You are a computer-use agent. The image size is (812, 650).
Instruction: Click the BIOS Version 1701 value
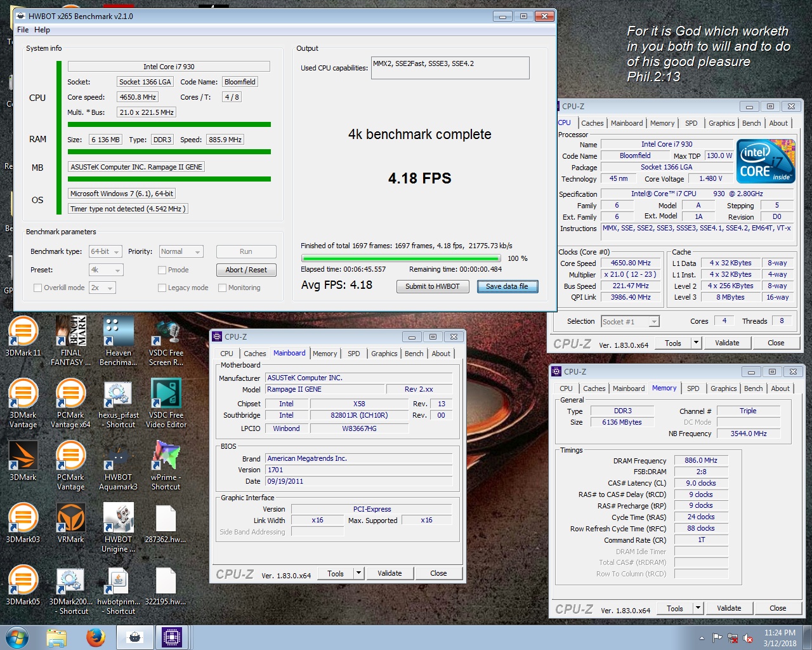coord(358,470)
